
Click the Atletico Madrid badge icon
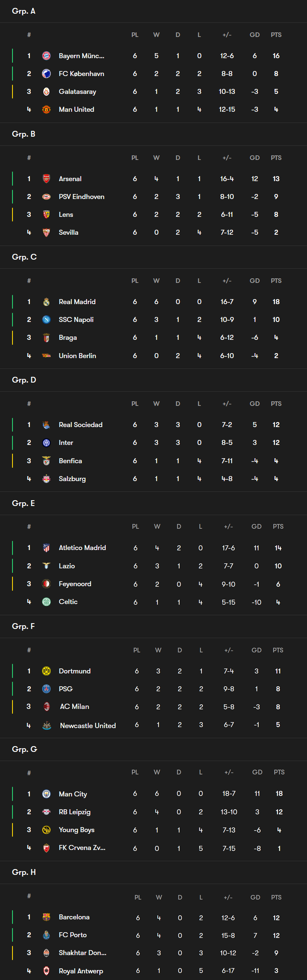(x=47, y=548)
